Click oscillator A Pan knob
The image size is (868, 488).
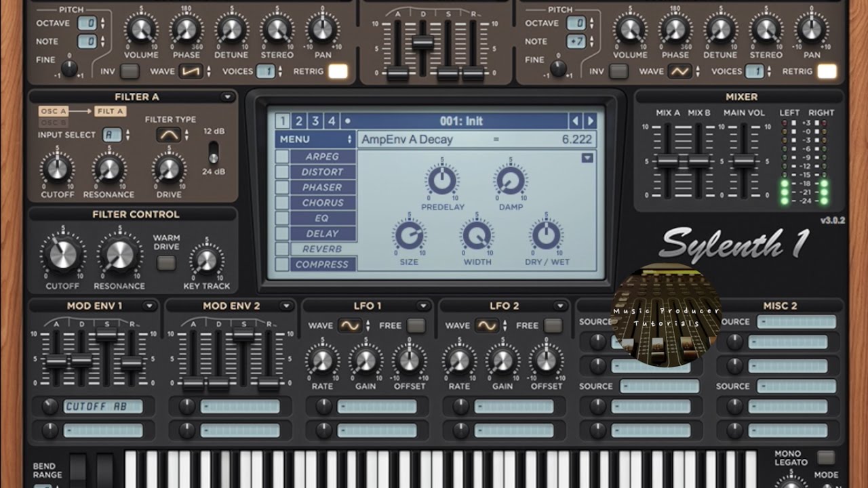(x=322, y=30)
